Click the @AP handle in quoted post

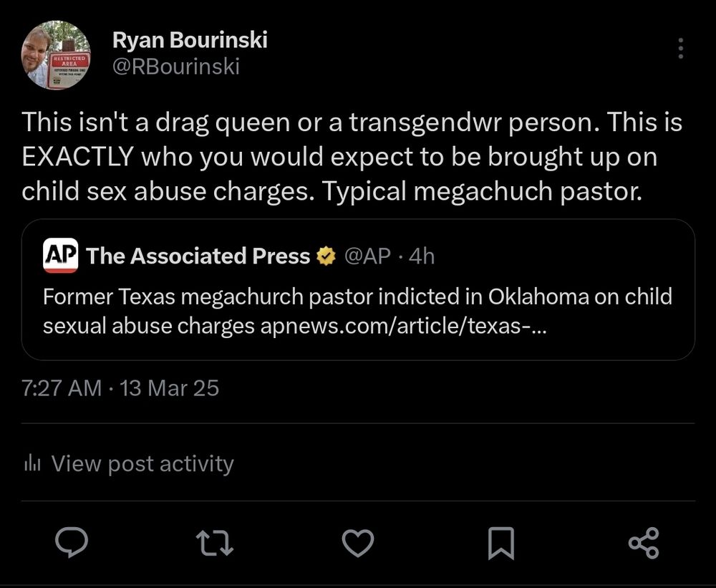point(368,256)
